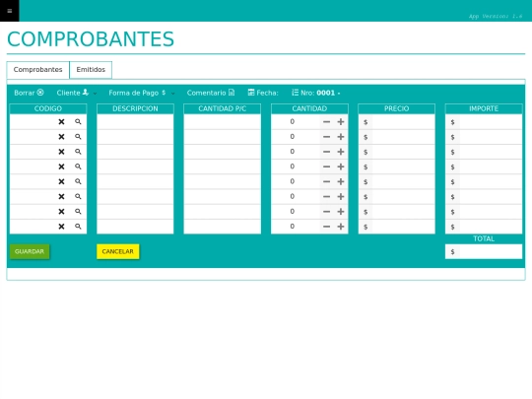Decrease quantity in the seventh row

point(326,212)
